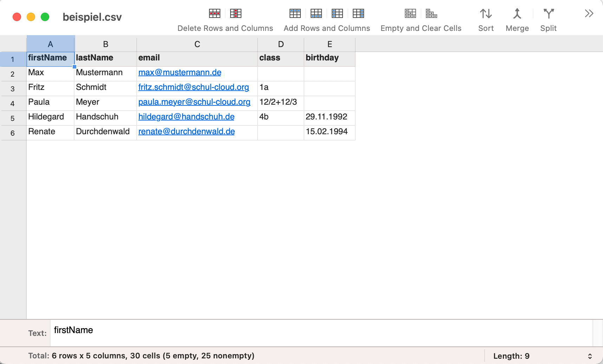Open the Length statistics dropdown

pyautogui.click(x=590, y=356)
